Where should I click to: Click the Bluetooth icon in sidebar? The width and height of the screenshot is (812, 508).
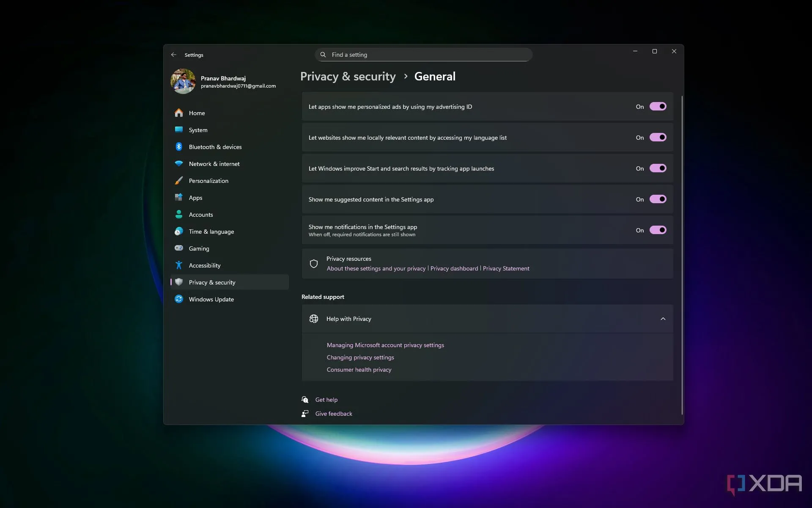pos(179,147)
